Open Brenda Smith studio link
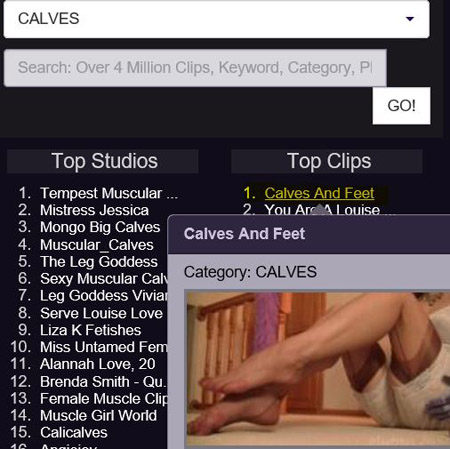Image resolution: width=450 pixels, height=449 pixels. coord(103,382)
